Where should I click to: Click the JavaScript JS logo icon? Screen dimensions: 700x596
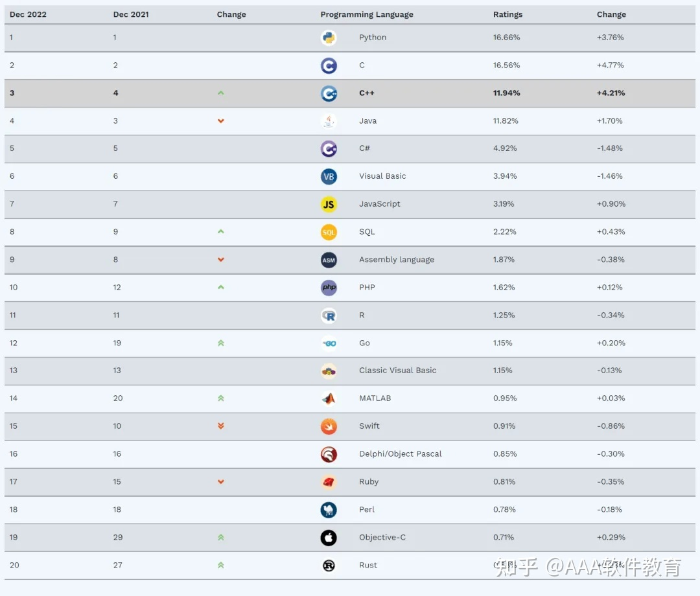point(329,204)
